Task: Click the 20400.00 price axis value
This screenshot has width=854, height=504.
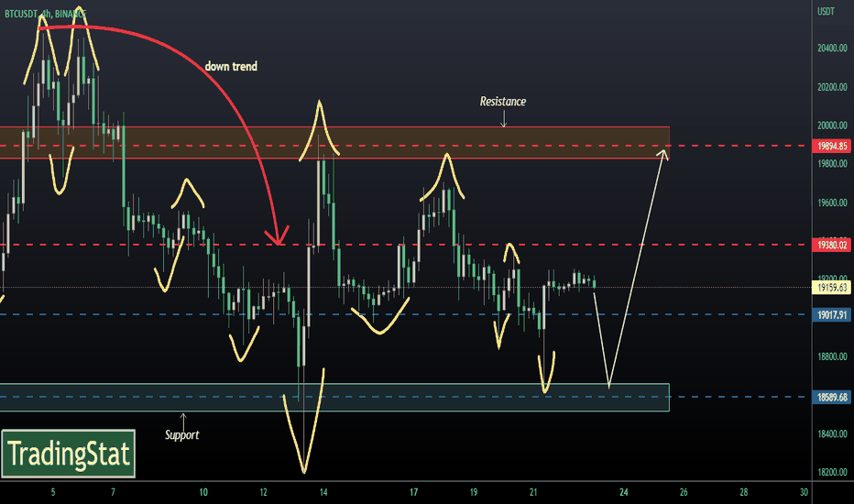Action: 832,49
